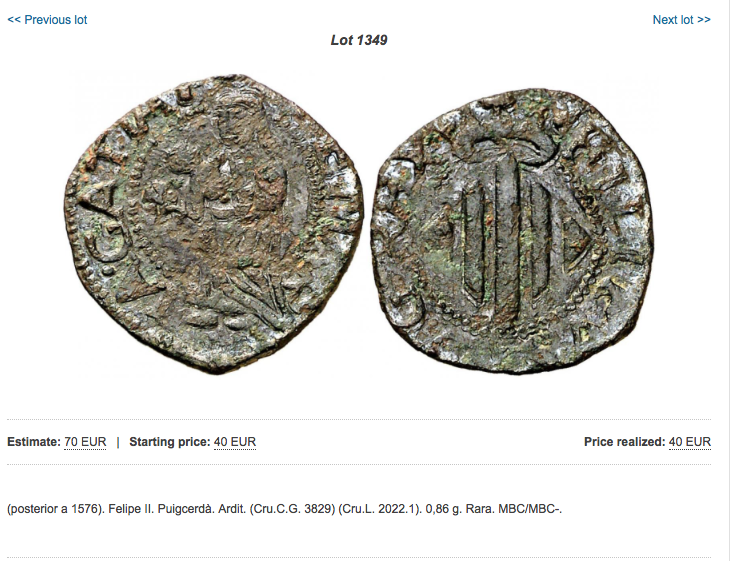Click the 70 EUR estimate value
This screenshot has width=730, height=561.
tap(85, 442)
